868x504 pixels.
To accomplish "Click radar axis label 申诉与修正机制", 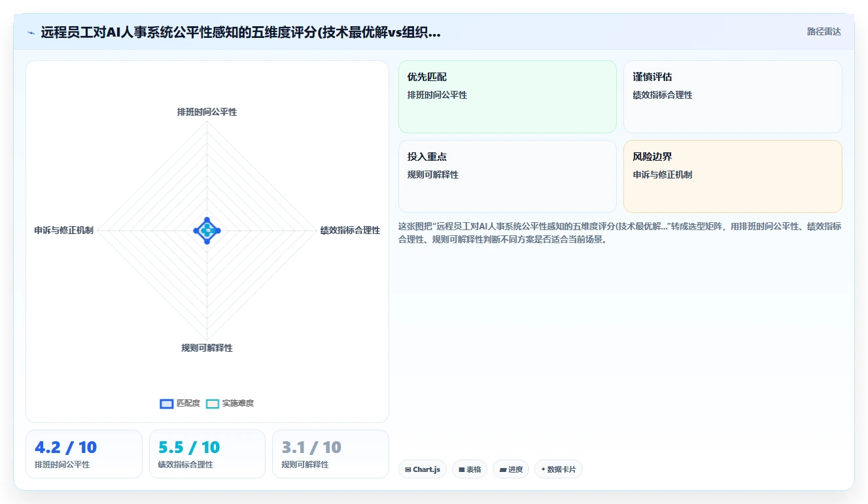I will (64, 230).
